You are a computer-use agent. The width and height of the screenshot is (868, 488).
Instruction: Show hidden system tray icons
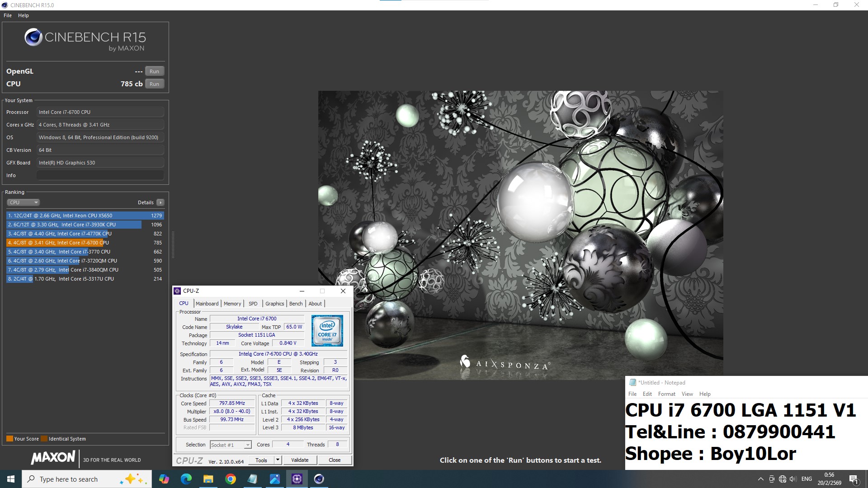coord(760,479)
